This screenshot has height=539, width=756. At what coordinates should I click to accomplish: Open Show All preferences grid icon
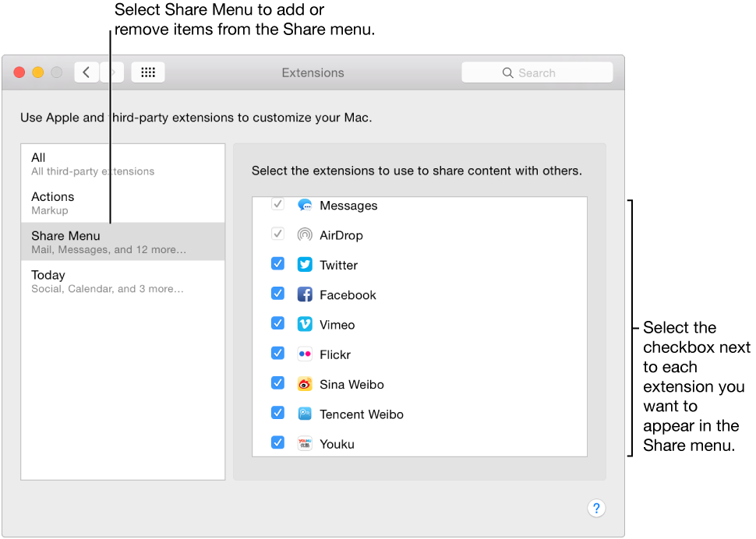point(147,72)
